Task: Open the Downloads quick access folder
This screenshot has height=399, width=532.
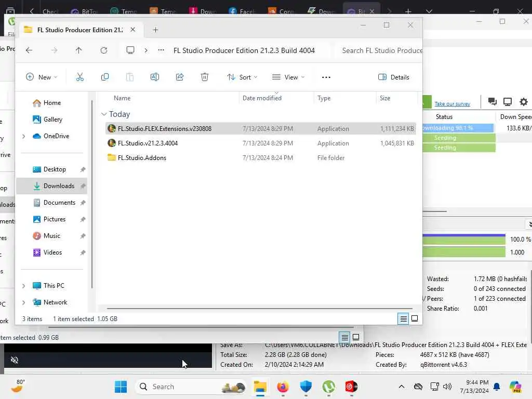Action: coord(51,186)
